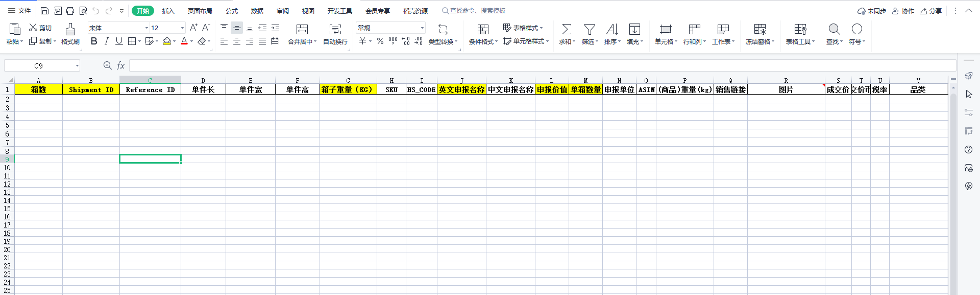980x295 pixels.
Task: Click the Cut (剪切) scissors button
Action: pos(40,28)
